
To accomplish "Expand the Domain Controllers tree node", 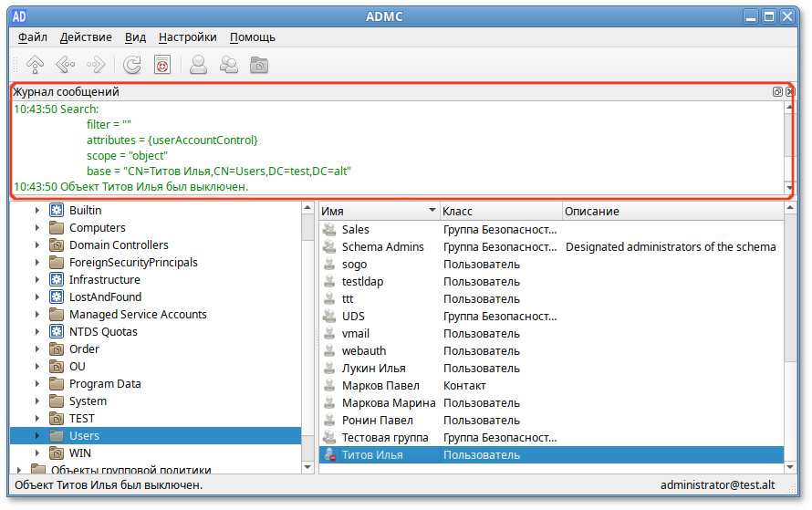I will pos(37,245).
